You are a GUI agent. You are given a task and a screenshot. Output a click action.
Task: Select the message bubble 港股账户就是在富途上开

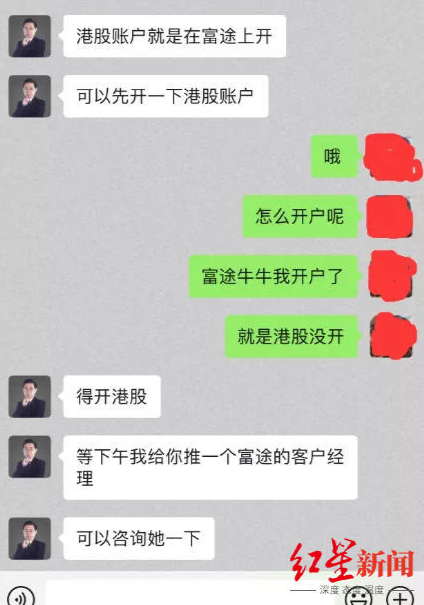point(174,36)
